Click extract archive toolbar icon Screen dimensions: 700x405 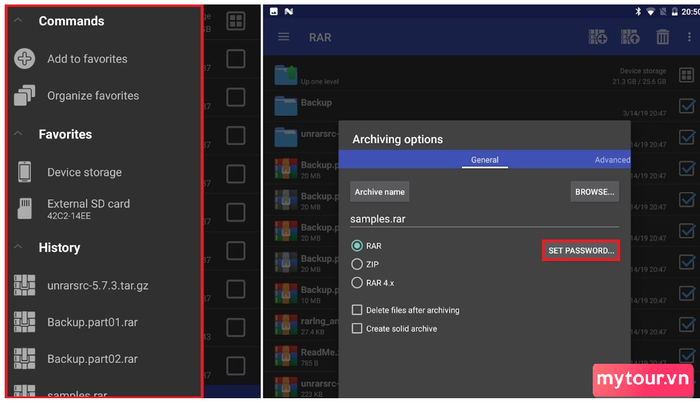point(630,37)
